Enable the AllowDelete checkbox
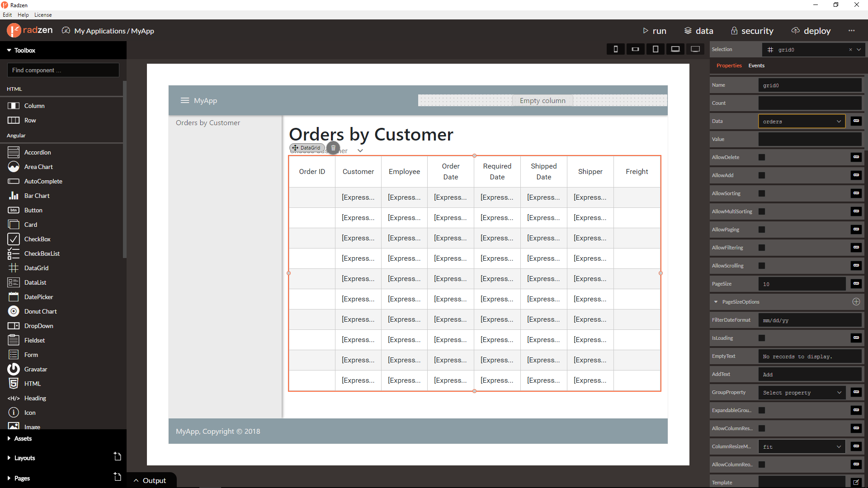The height and width of the screenshot is (488, 868). [762, 157]
